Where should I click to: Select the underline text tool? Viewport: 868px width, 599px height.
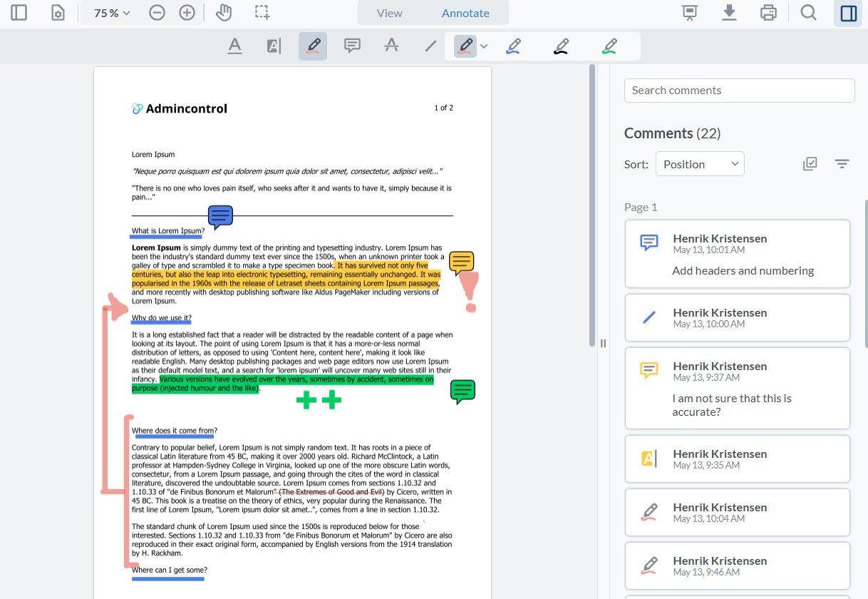coord(234,46)
